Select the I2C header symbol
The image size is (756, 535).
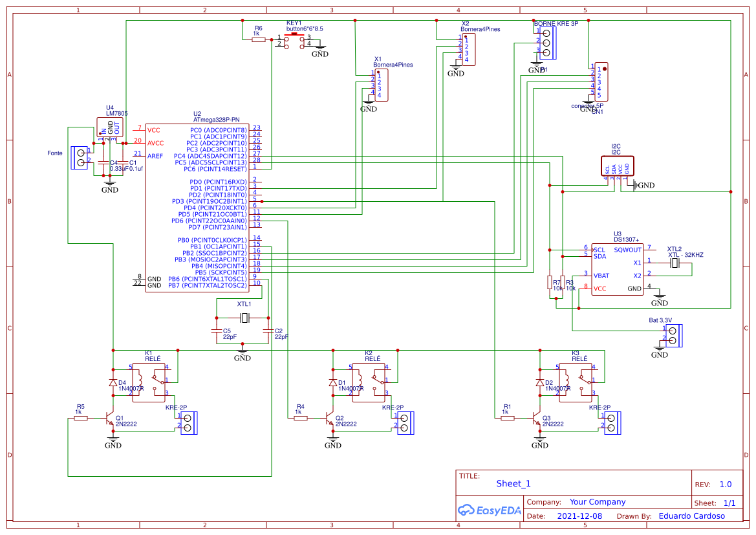click(x=617, y=166)
